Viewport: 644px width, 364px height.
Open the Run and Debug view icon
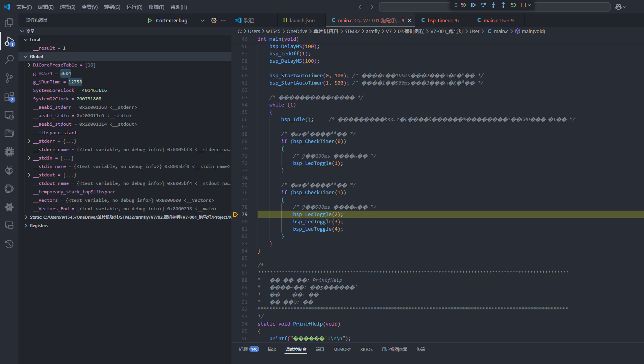[x=9, y=41]
